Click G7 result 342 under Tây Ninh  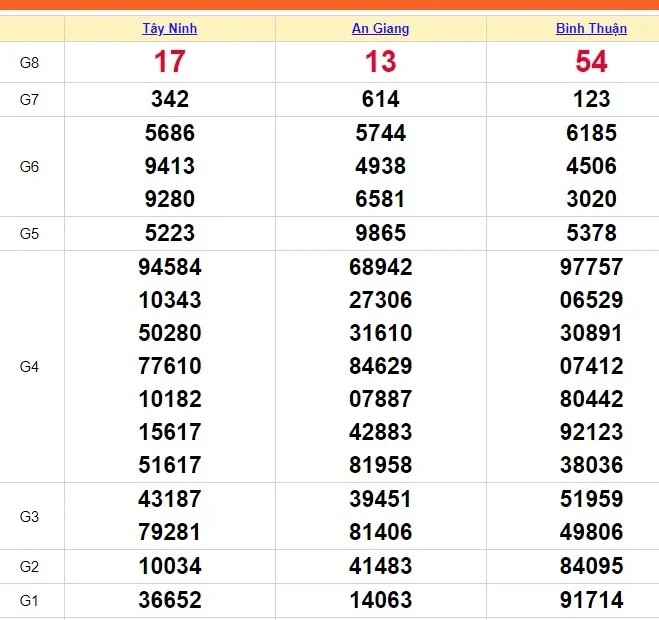click(x=169, y=99)
